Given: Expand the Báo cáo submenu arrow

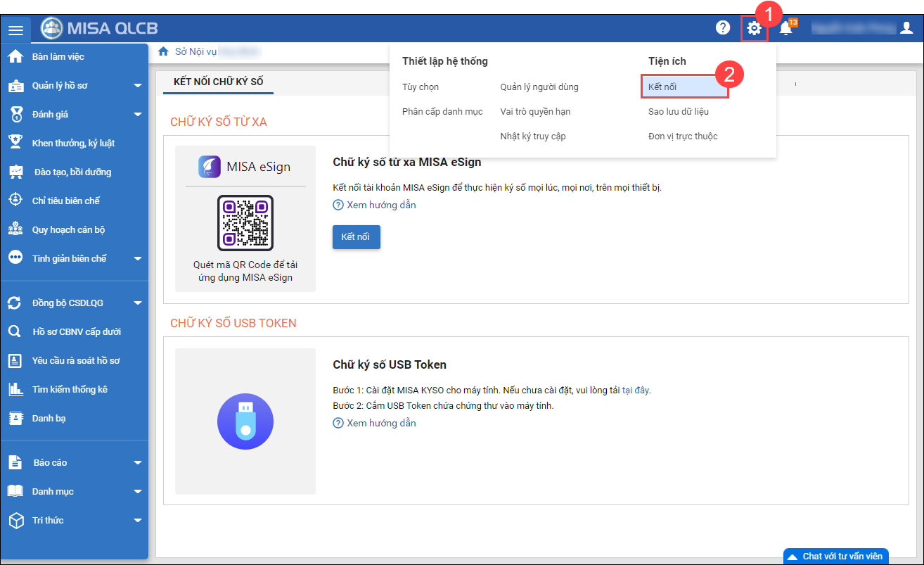Looking at the screenshot, I should tap(138, 463).
